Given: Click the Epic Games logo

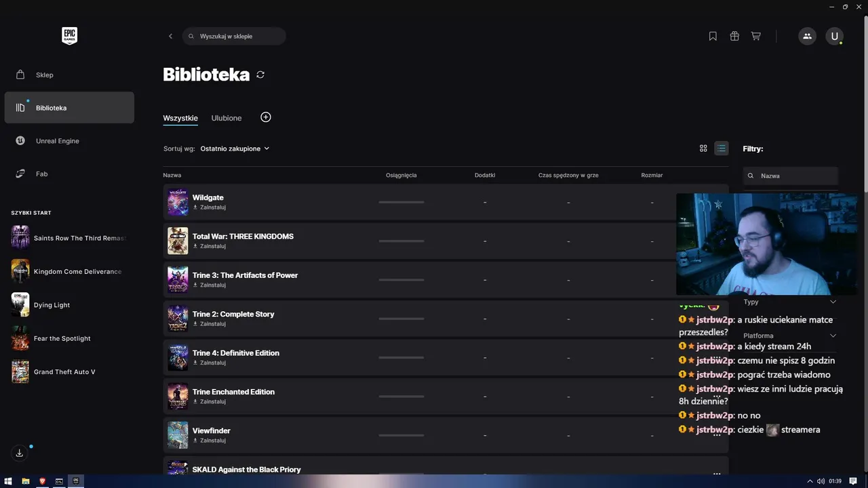Looking at the screenshot, I should (x=69, y=36).
